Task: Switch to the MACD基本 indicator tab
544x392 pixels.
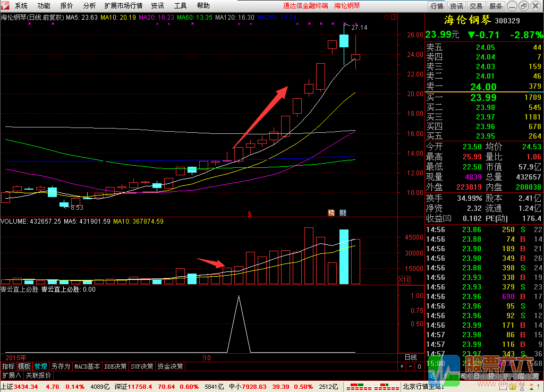Action: 87,367
